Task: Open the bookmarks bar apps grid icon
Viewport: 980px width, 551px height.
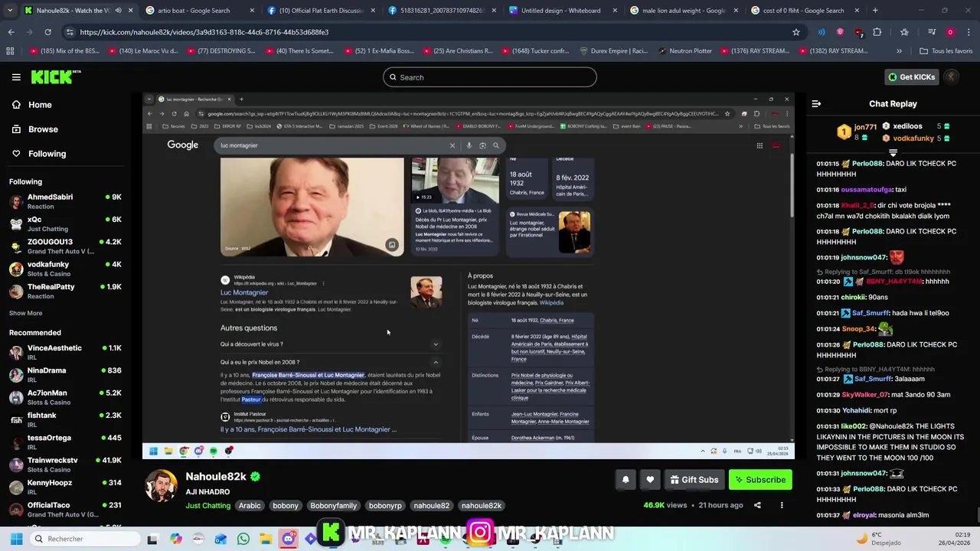Action: 10,51
